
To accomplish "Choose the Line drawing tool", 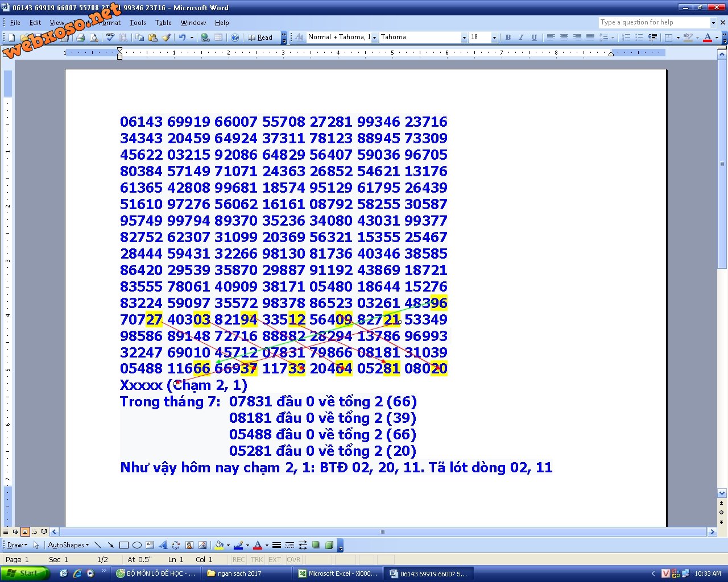I will [x=97, y=545].
